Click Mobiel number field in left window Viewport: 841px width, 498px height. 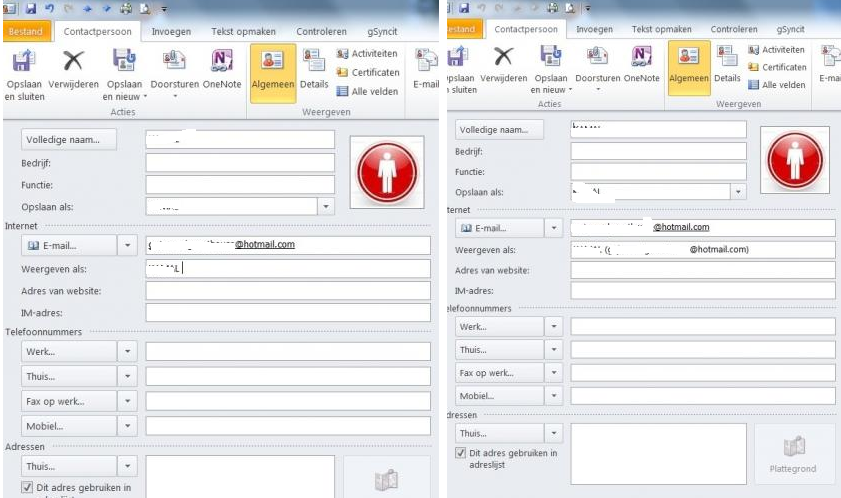pyautogui.click(x=287, y=426)
